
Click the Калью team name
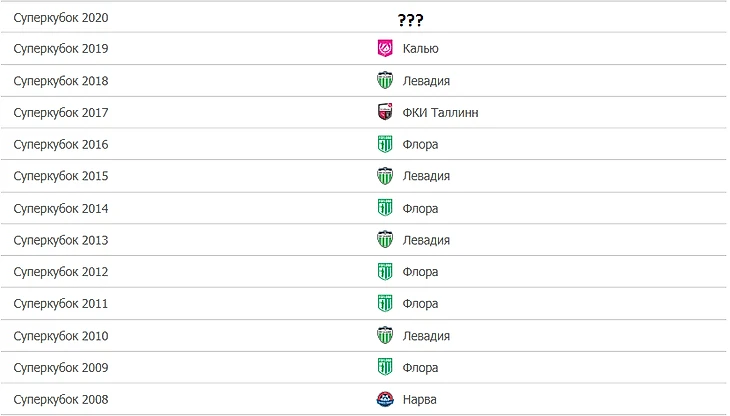[420, 48]
